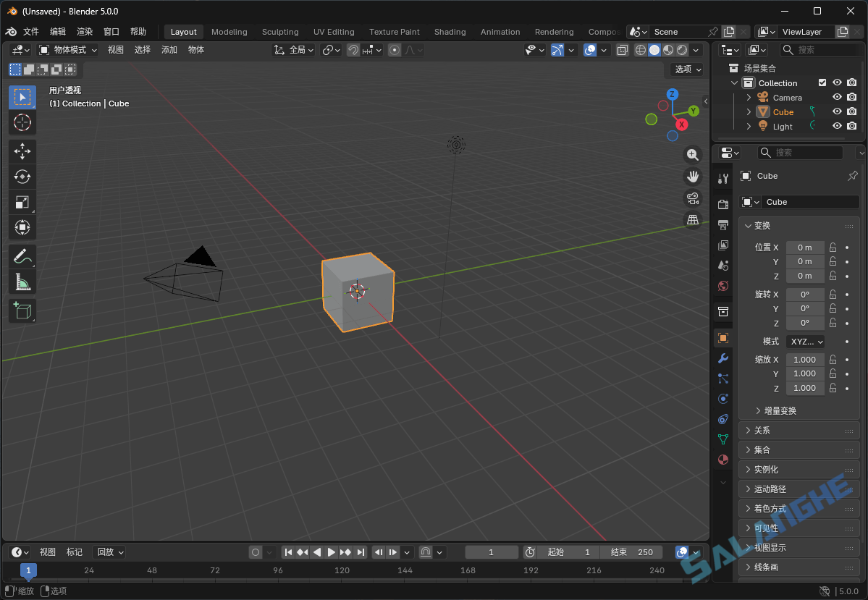Hide the Camera in the outliner

(x=836, y=97)
